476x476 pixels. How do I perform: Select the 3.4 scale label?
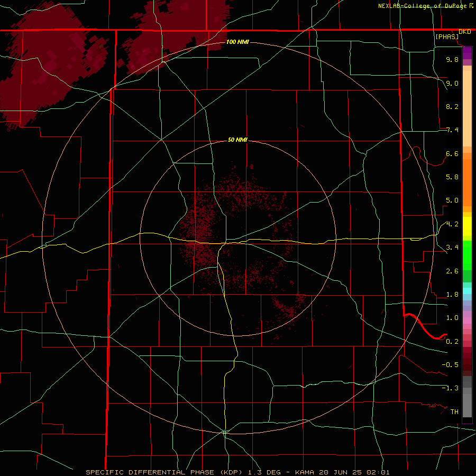(x=452, y=248)
